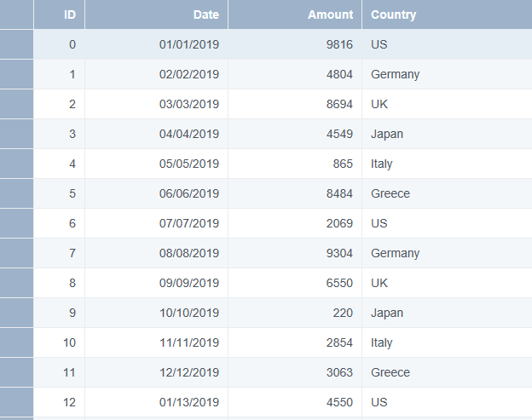This screenshot has height=420, width=532.
Task: Click ID cell 8
Action: pyautogui.click(x=60, y=283)
